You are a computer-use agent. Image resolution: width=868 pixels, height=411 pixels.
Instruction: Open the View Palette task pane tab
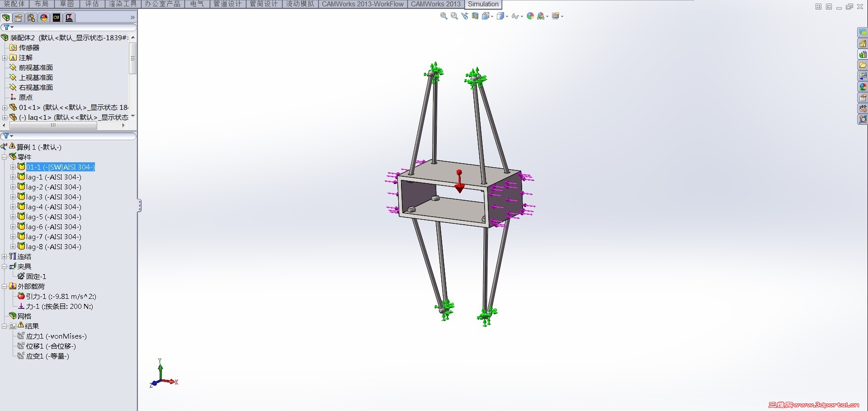[863, 76]
